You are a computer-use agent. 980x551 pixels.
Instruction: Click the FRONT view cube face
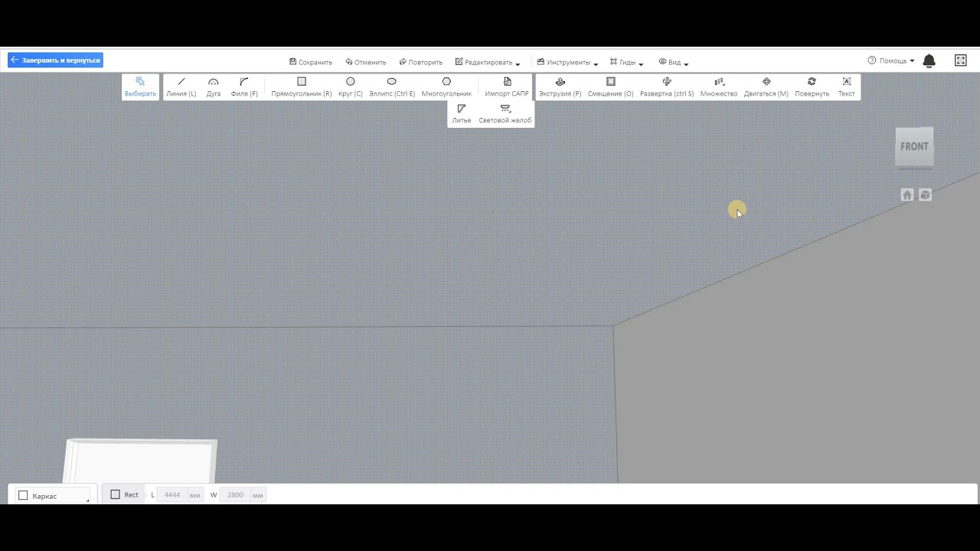(x=914, y=146)
